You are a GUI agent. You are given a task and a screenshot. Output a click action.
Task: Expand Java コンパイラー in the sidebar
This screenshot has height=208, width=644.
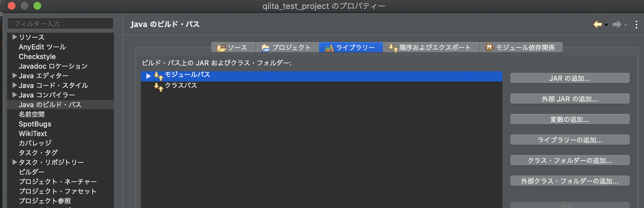pos(14,95)
